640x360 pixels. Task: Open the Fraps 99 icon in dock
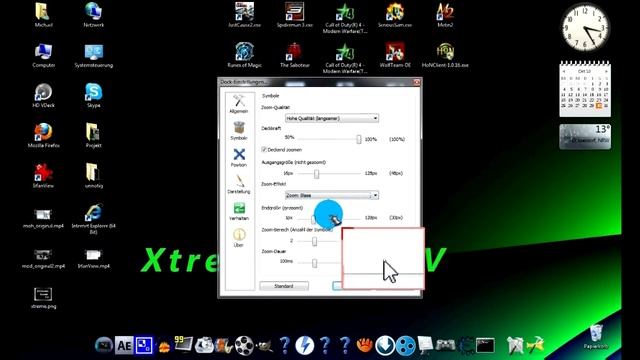(x=183, y=344)
